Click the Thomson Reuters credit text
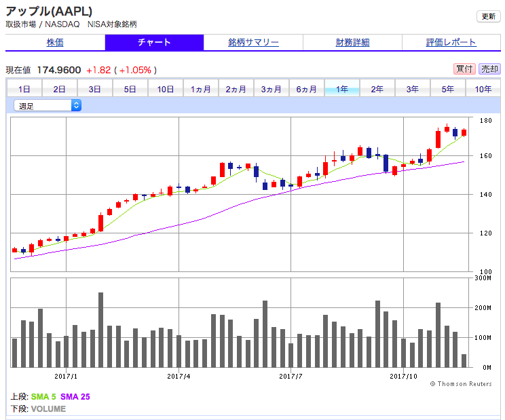 (461, 384)
